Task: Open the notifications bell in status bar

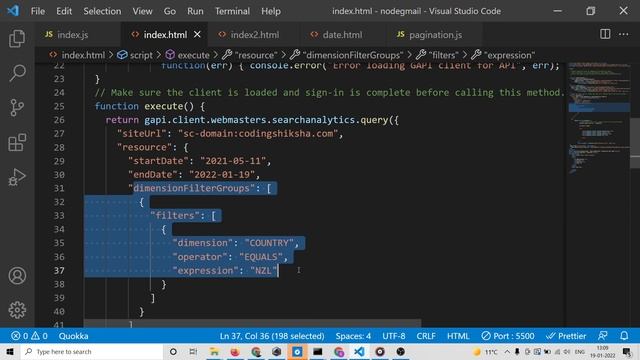Action: [624, 336]
